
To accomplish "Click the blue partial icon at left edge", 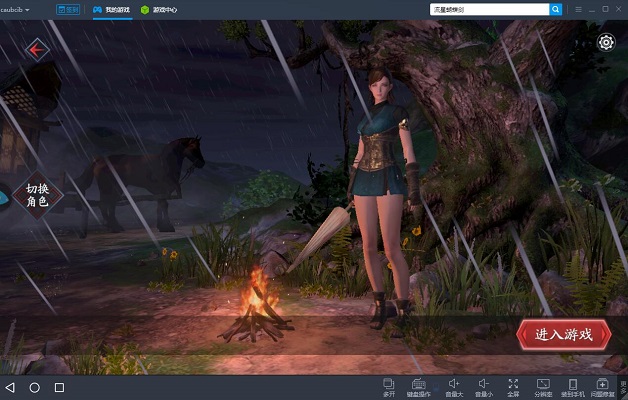I will [5, 197].
